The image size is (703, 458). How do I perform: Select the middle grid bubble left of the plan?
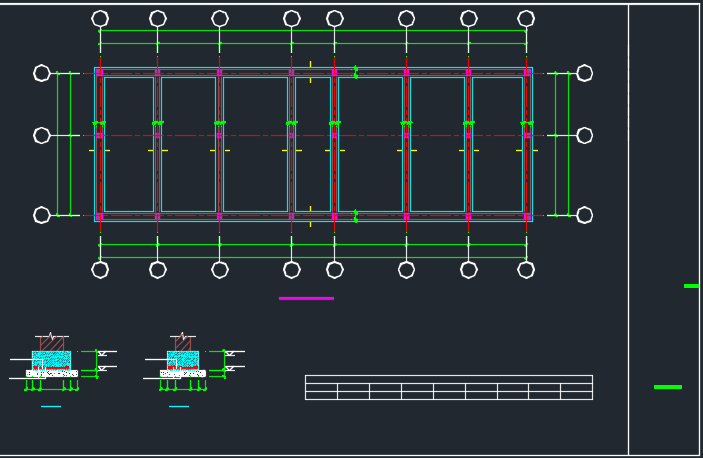click(42, 135)
